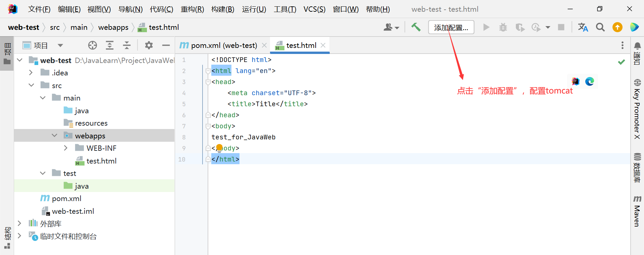Select pom.xml in project tree
The width and height of the screenshot is (644, 255).
[x=66, y=198]
